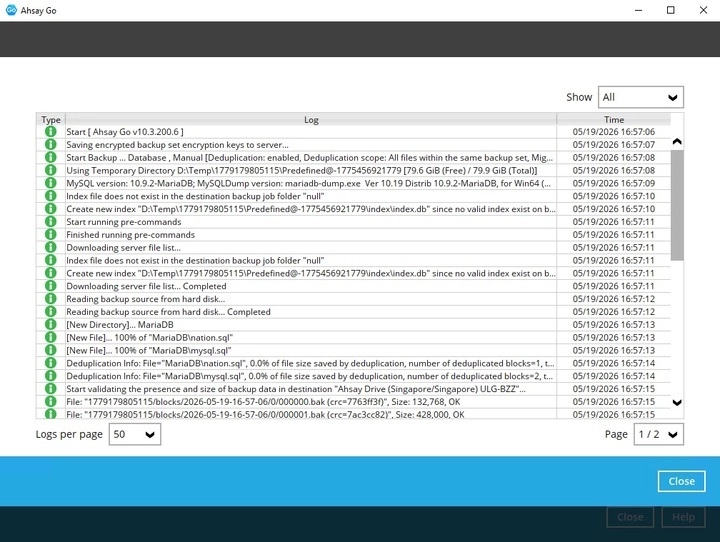Select the '[New Directory]... MariaDB' log text
Image resolution: width=720 pixels, height=542 pixels.
120,325
